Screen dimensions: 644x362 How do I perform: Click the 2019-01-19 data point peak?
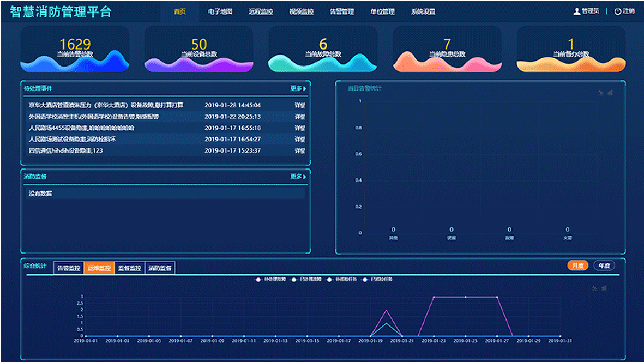pos(386,311)
